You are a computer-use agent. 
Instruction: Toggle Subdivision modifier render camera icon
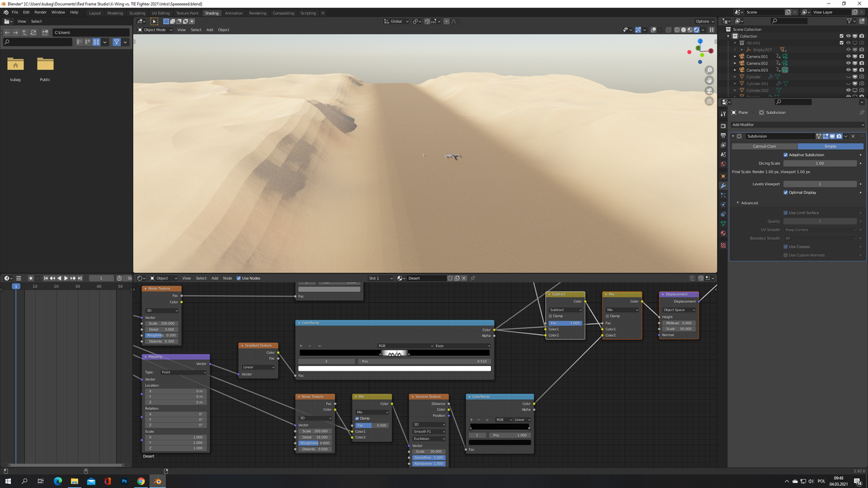(839, 136)
